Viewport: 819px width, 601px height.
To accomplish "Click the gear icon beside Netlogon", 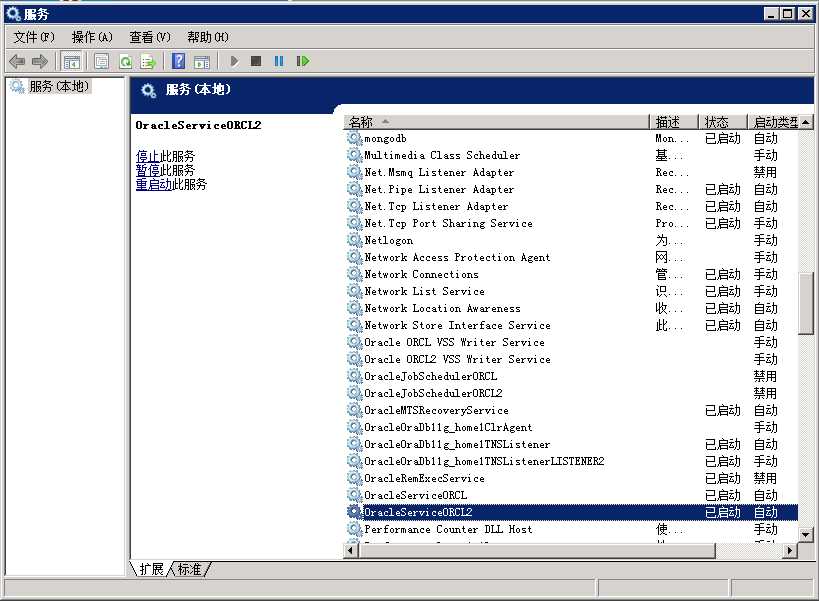I will coord(355,240).
